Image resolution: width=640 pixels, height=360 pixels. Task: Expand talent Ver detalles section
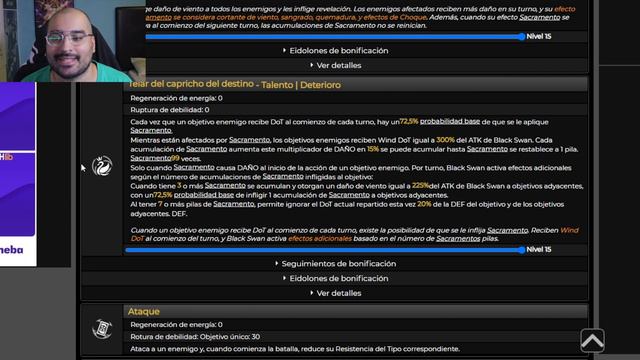[335, 293]
